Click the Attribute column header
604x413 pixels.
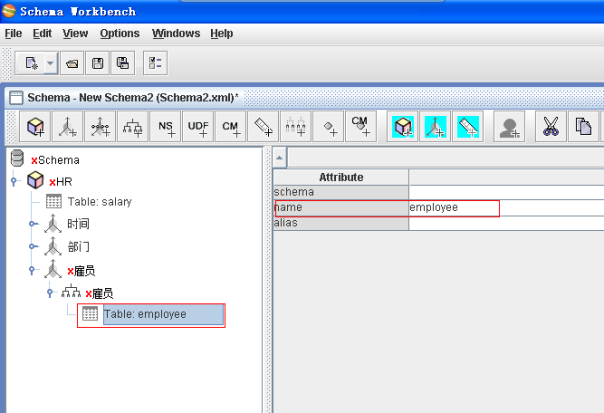point(341,177)
